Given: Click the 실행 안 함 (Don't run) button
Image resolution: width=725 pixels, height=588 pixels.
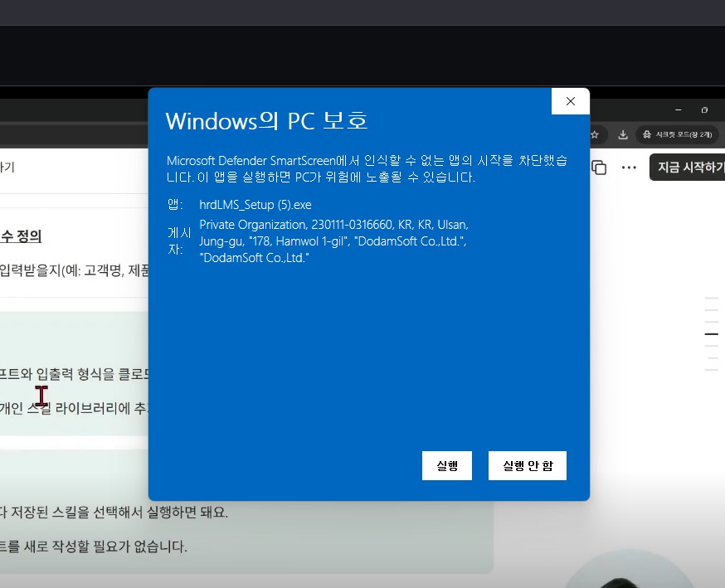Looking at the screenshot, I should [527, 465].
